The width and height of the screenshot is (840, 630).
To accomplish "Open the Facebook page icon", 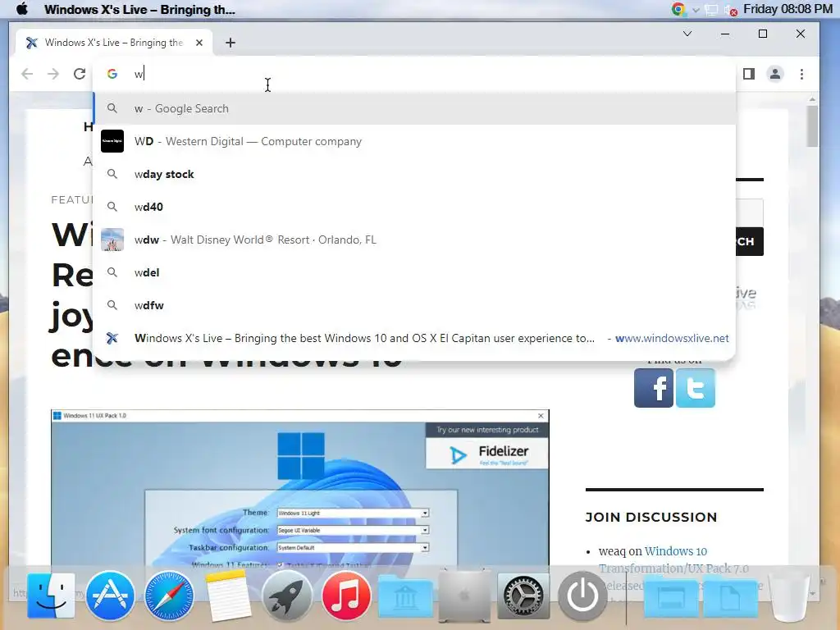I will pos(654,388).
